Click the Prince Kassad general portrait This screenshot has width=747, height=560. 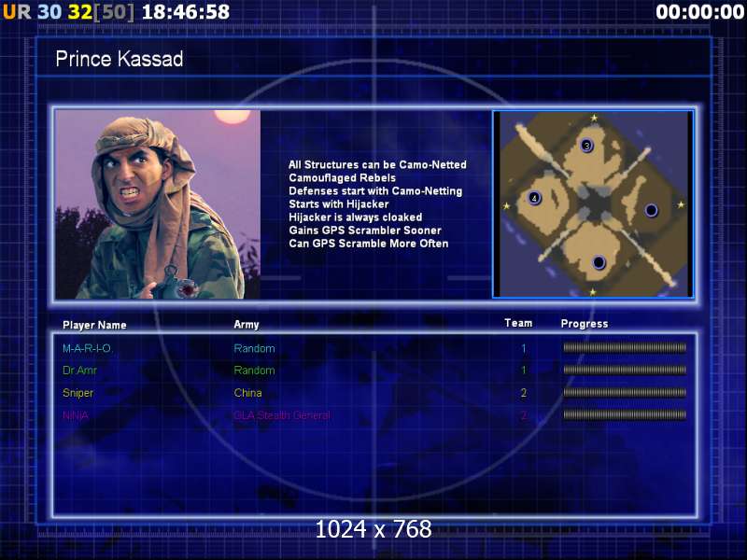click(x=158, y=204)
